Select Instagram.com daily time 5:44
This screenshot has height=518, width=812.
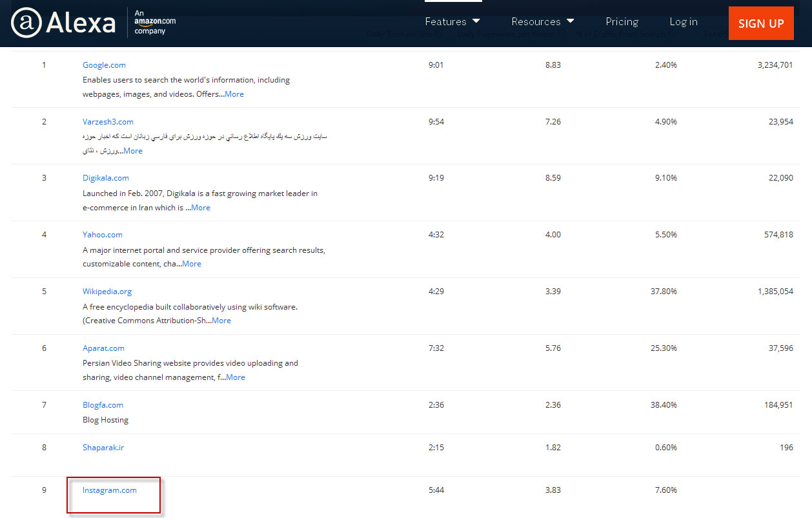(x=436, y=490)
